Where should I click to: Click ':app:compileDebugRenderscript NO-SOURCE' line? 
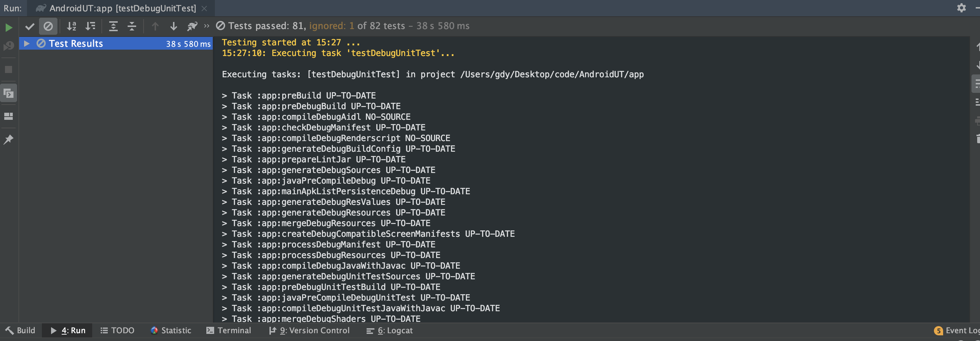[336, 138]
